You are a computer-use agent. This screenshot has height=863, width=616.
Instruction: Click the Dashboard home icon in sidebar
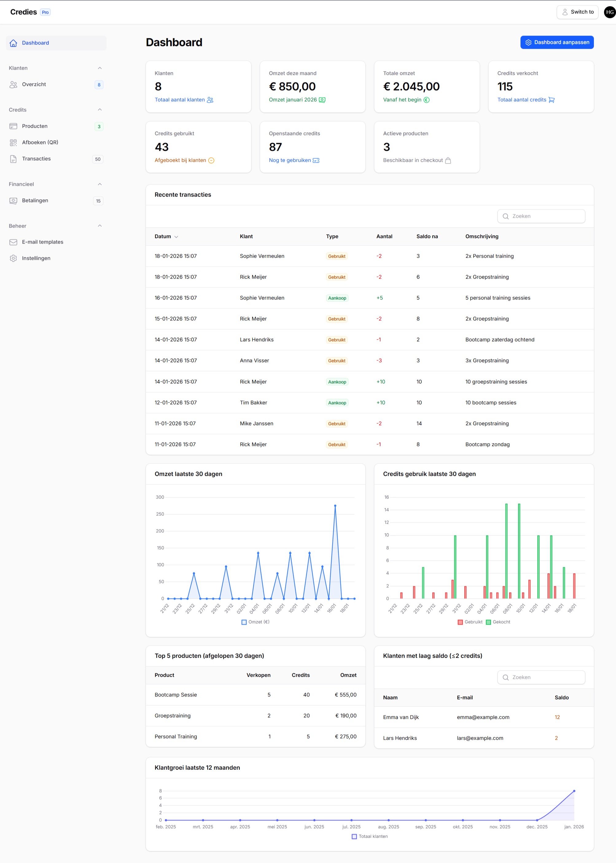(13, 43)
